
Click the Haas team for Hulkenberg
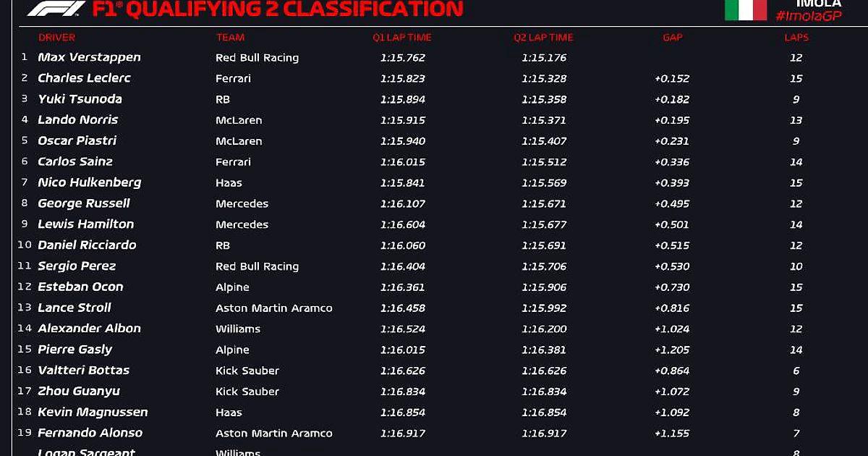pyautogui.click(x=229, y=183)
